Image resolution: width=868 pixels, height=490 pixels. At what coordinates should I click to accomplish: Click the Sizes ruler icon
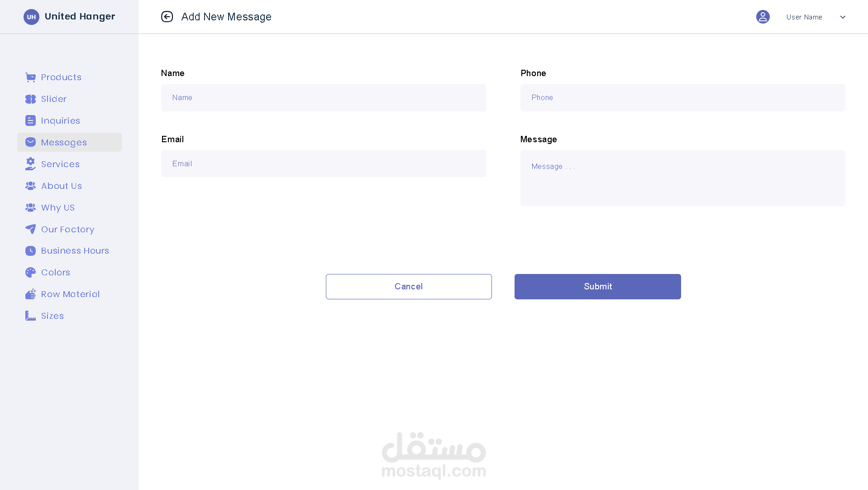tap(30, 316)
